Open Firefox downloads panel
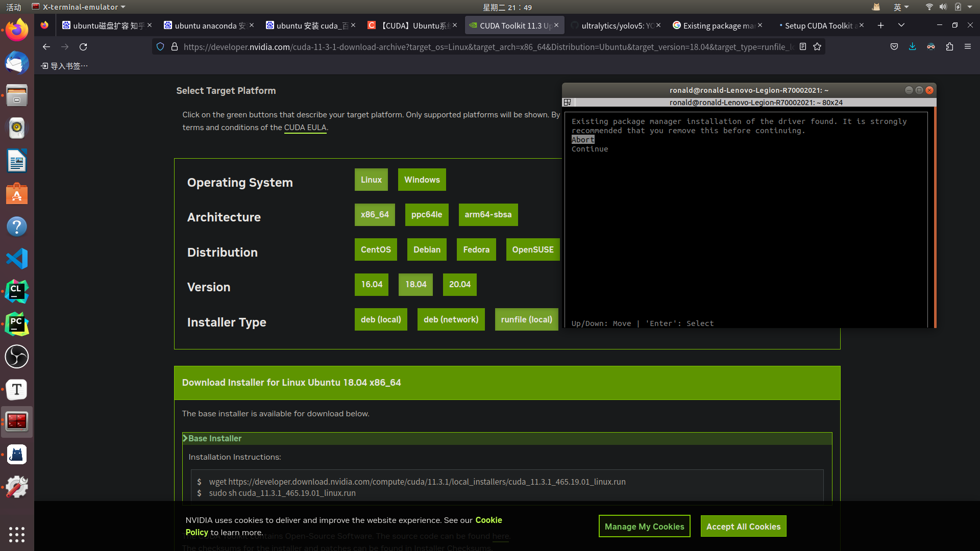This screenshot has height=551, width=980. (x=912, y=47)
